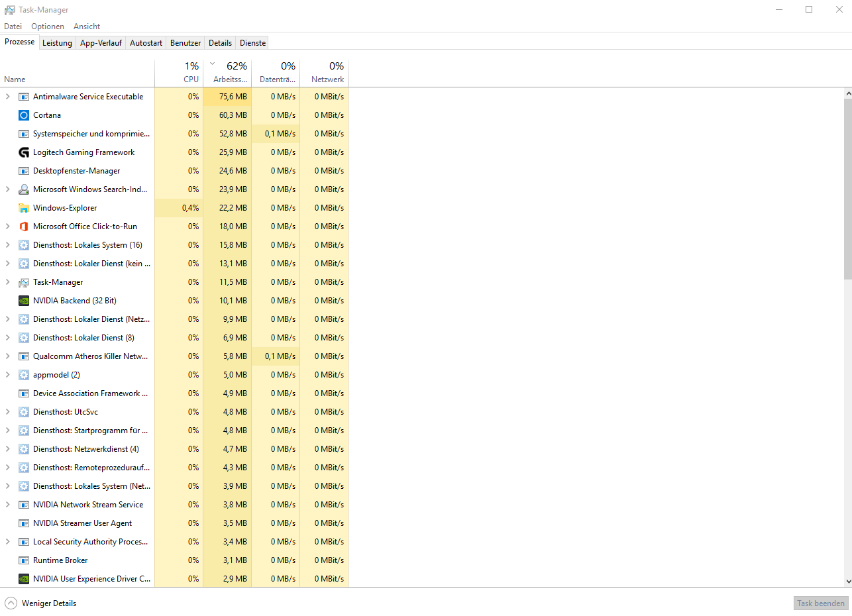Click the Device Association Framework icon

tap(24, 393)
